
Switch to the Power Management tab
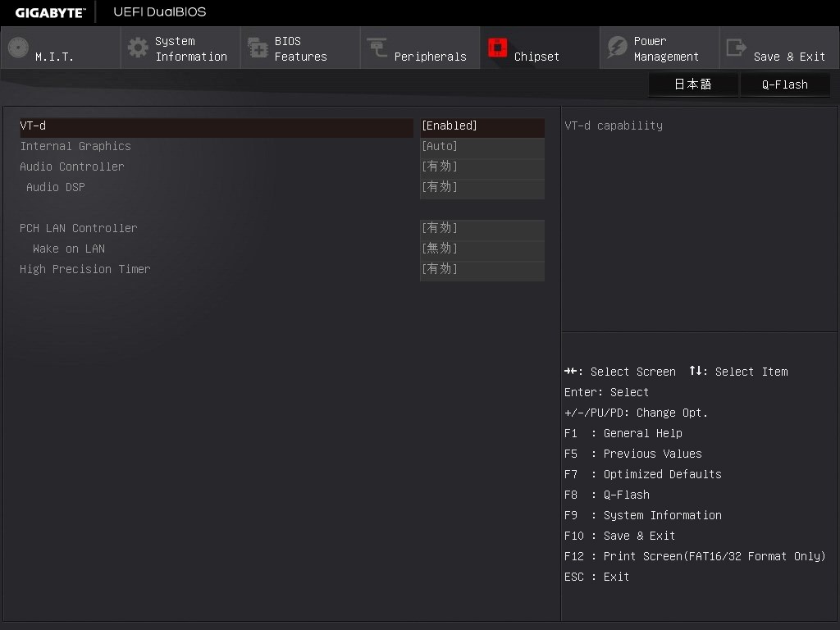[x=659, y=48]
